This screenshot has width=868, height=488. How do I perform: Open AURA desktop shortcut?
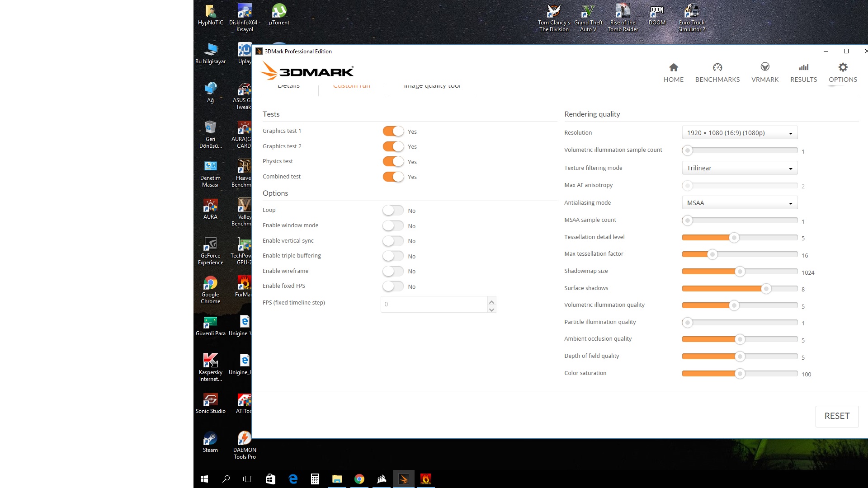pos(210,209)
